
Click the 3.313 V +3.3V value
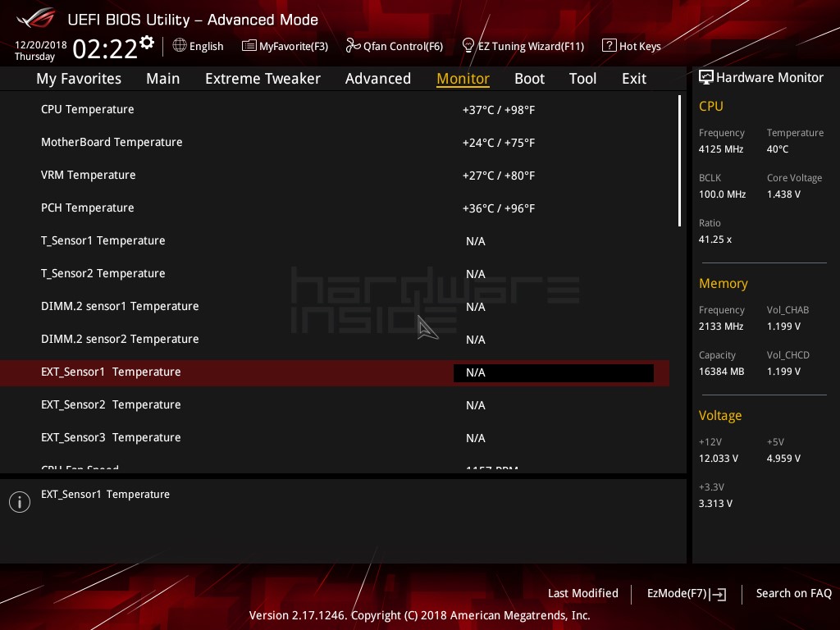pos(715,504)
